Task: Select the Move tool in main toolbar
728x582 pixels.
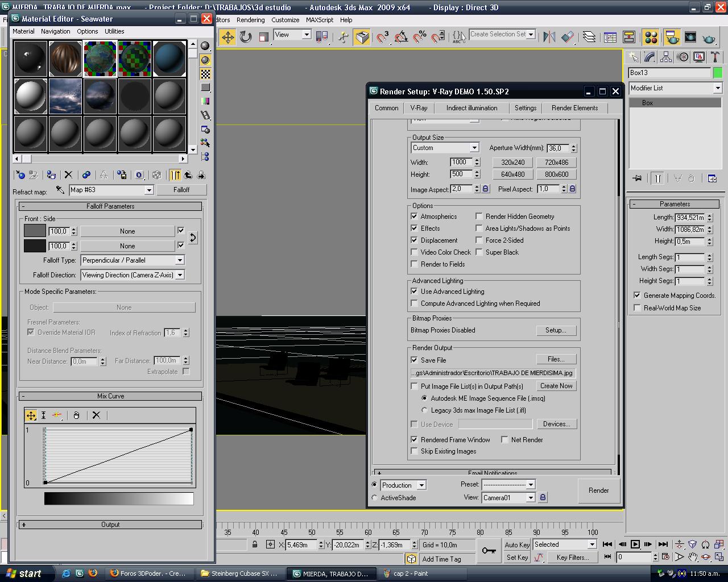Action: [x=227, y=38]
